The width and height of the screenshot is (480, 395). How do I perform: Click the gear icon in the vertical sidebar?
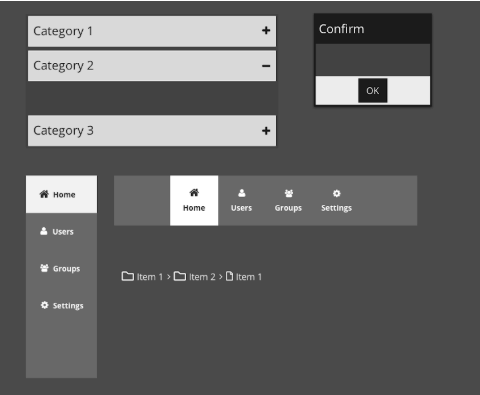click(44, 305)
